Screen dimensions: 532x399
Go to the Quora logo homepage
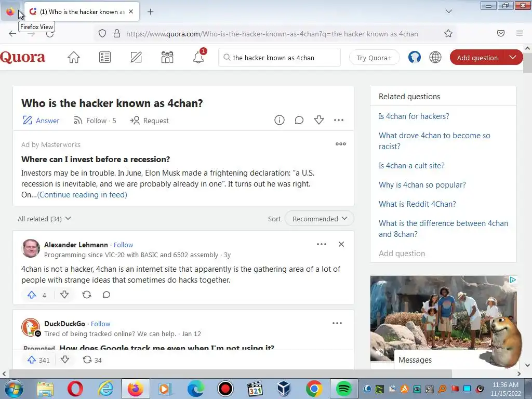click(x=22, y=57)
